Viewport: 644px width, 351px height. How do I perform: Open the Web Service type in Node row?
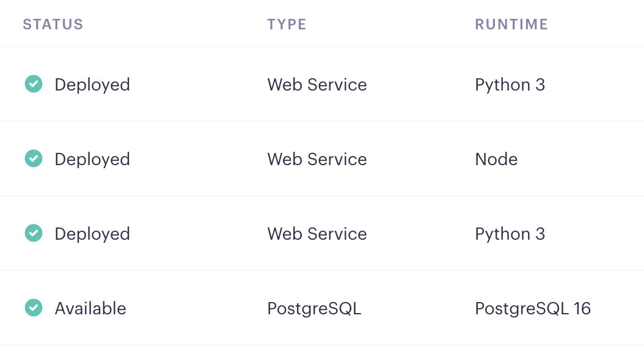(317, 159)
